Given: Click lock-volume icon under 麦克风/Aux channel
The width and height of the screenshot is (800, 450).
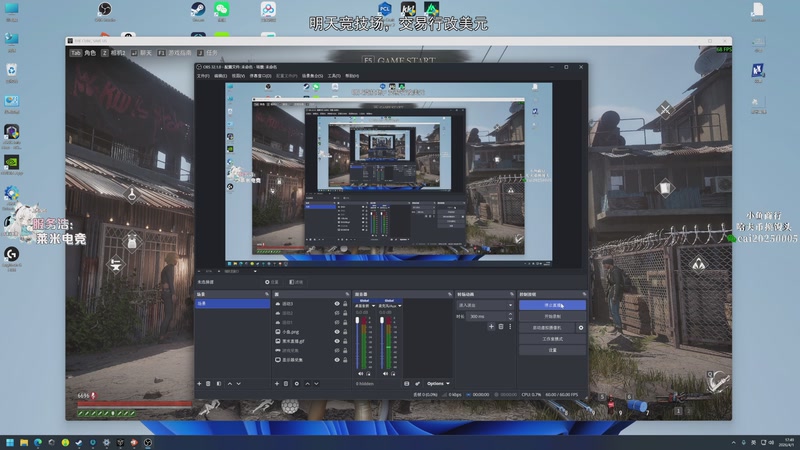Looking at the screenshot, I should [x=393, y=374].
